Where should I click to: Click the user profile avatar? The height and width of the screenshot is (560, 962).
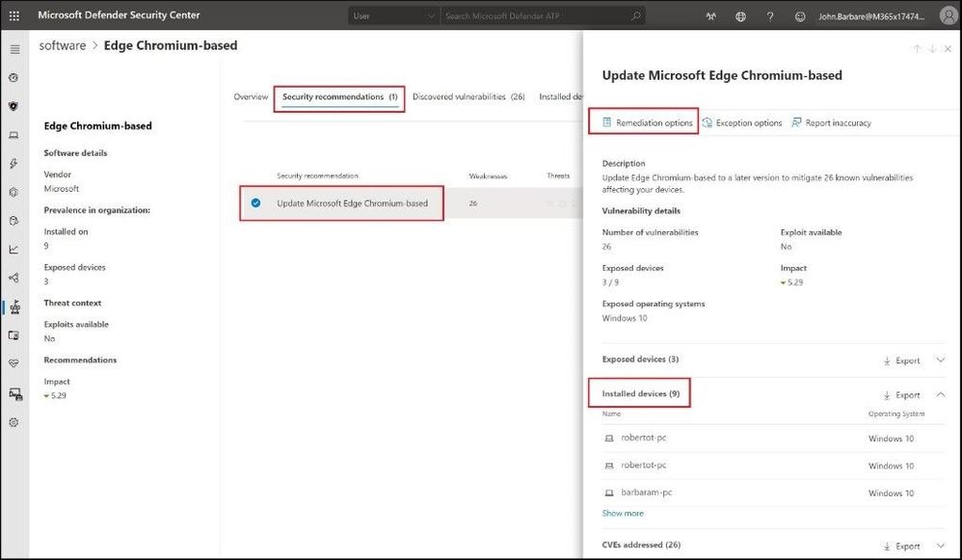tap(949, 16)
